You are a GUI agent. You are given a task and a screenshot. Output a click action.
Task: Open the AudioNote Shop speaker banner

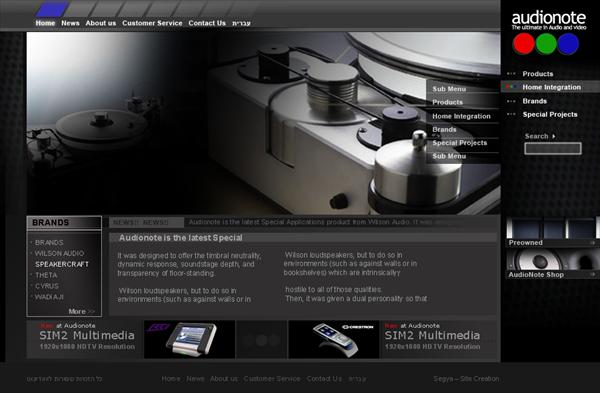[x=553, y=264]
